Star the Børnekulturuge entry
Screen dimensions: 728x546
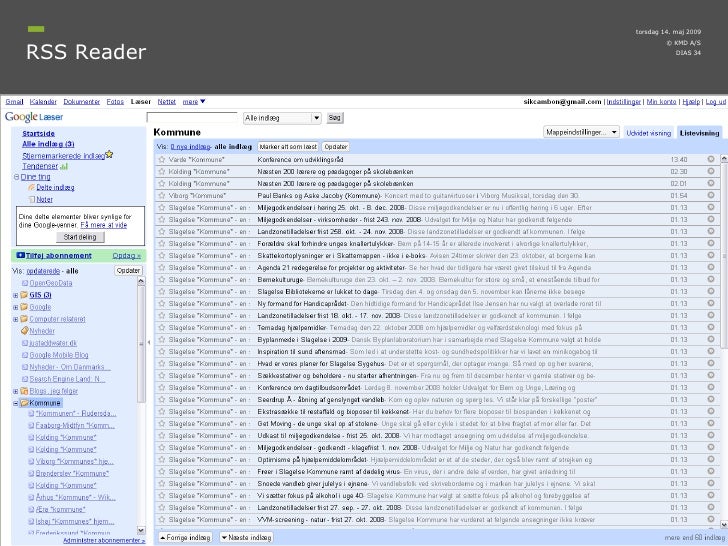click(x=162, y=280)
